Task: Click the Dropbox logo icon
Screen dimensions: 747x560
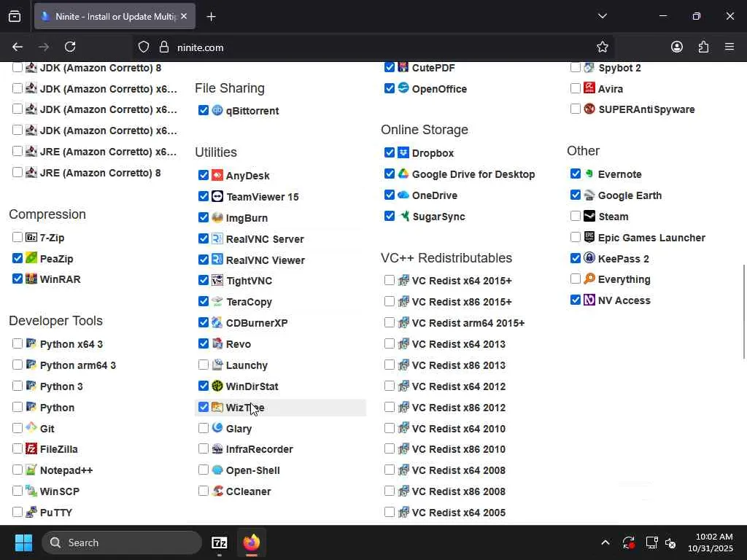Action: 403,152
